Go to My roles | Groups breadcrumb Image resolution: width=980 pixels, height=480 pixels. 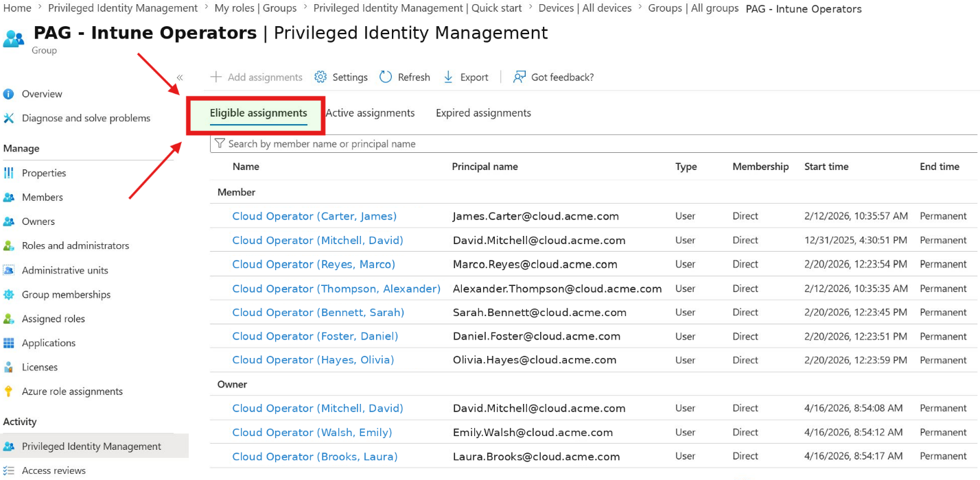coord(255,8)
